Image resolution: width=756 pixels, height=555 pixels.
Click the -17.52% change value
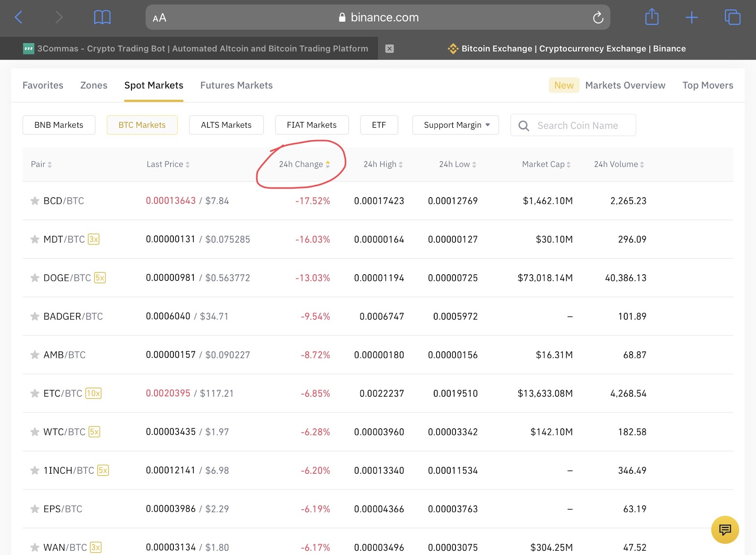[x=313, y=201]
